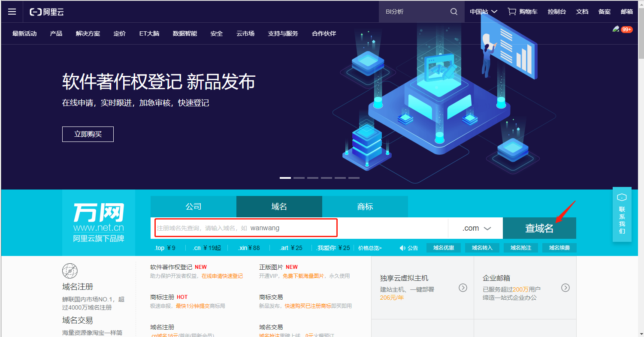Open 控制台 link in header
Image resolution: width=644 pixels, height=337 pixels.
click(557, 12)
